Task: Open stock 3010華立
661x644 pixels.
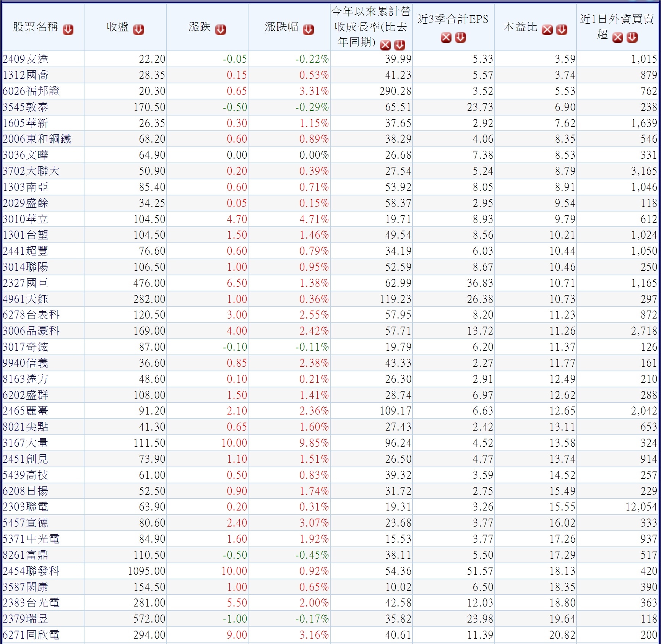Action: click(x=26, y=219)
